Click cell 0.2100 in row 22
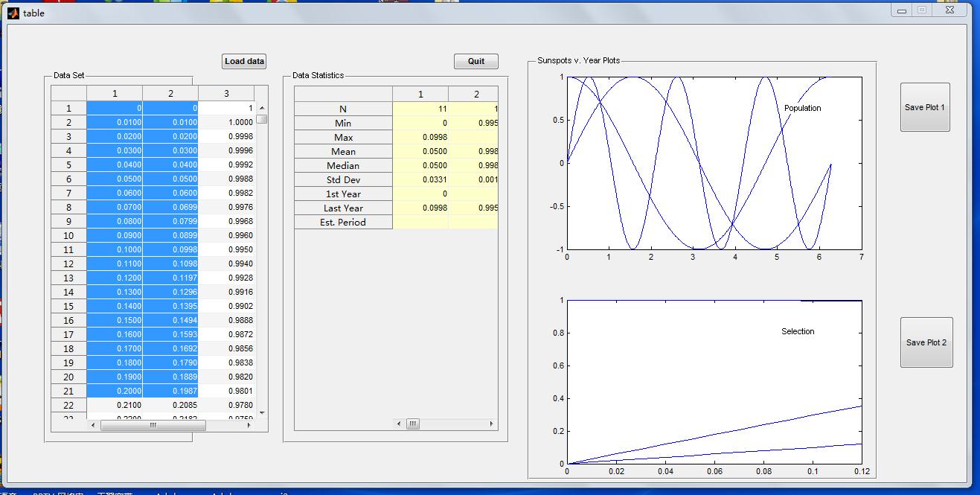This screenshot has height=495, width=980. (115, 405)
